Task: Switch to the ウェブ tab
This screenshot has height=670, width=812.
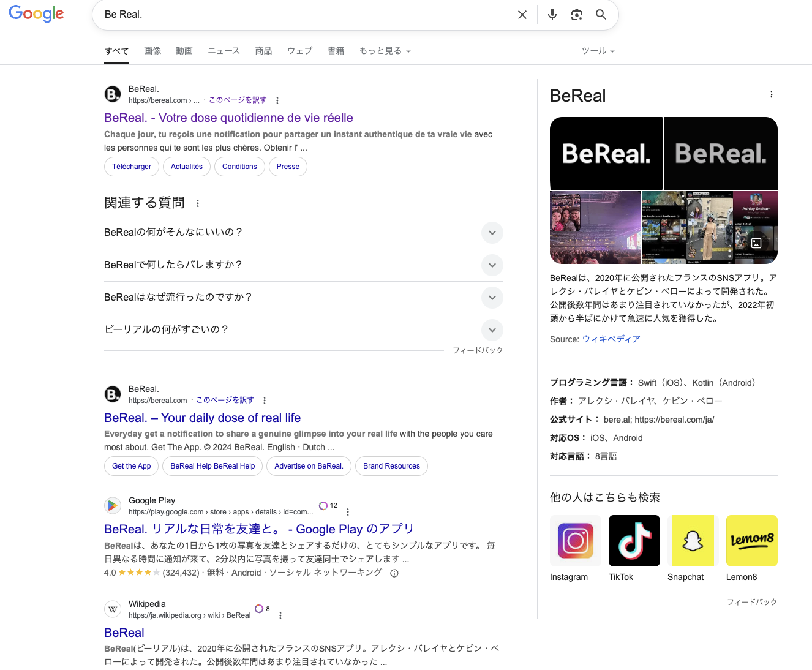Action: [x=300, y=51]
